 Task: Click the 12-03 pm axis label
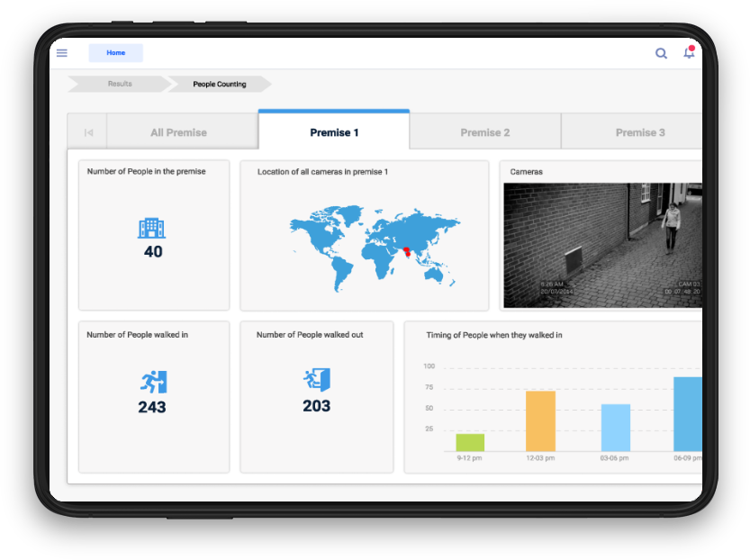point(540,458)
